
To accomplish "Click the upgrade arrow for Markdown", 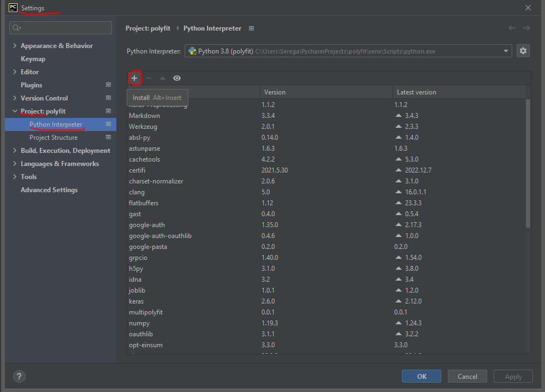I will pyautogui.click(x=399, y=115).
